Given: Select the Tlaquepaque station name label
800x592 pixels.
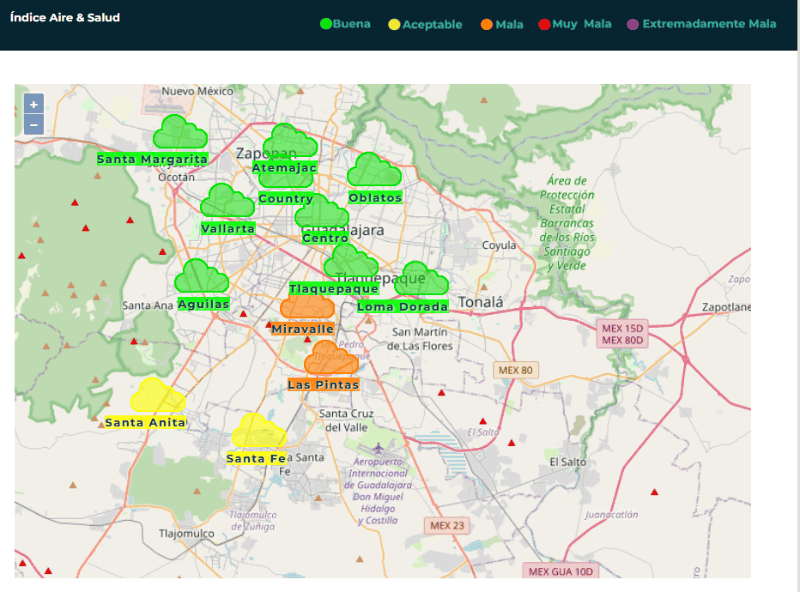Looking at the screenshot, I should coord(334,289).
